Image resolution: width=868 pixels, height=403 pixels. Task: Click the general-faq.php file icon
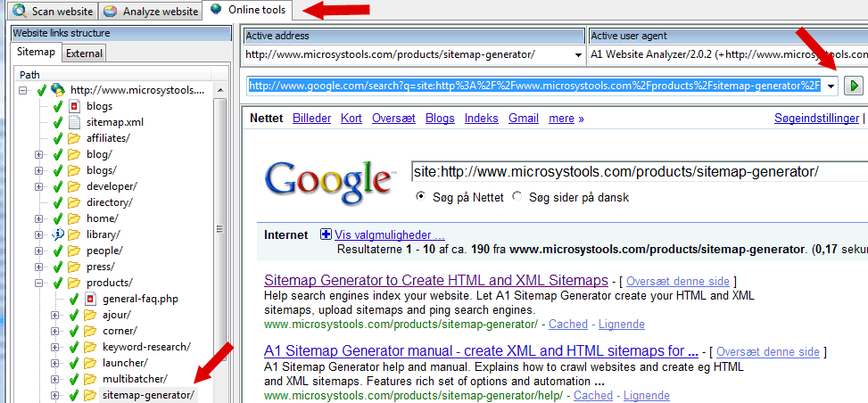pyautogui.click(x=90, y=299)
